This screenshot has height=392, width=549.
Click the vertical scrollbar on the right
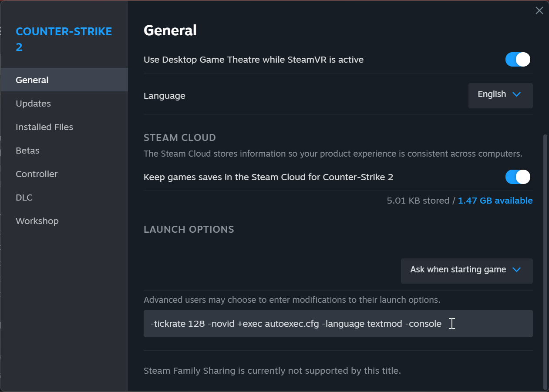[x=546, y=261]
